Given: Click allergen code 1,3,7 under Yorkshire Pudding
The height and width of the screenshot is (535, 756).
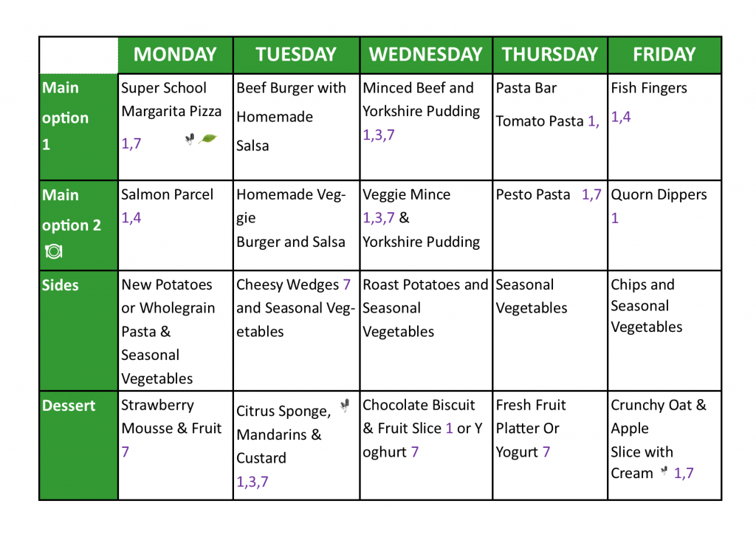Looking at the screenshot, I should (x=379, y=135).
